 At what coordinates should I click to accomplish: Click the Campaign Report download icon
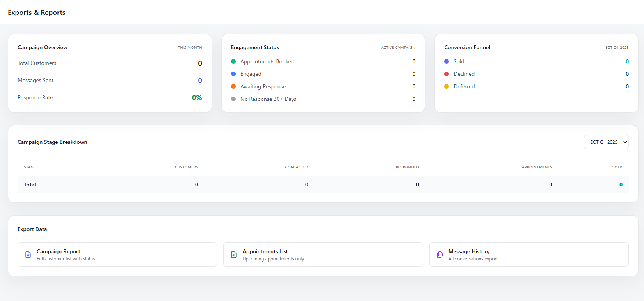pyautogui.click(x=28, y=254)
